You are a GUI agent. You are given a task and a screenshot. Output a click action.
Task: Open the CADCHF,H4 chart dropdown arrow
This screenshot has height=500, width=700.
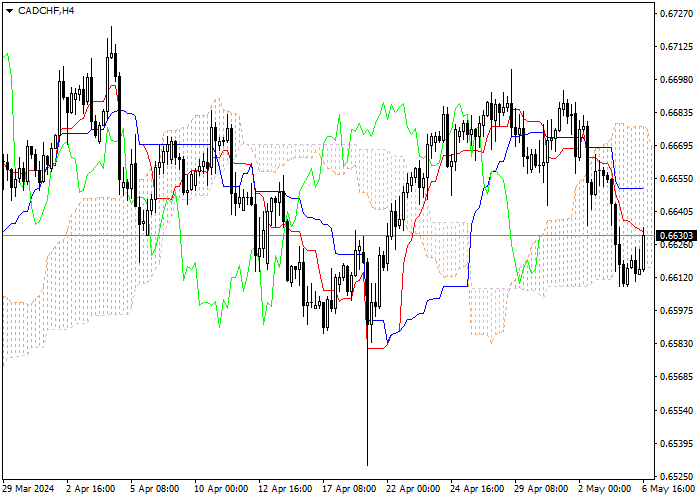coord(9,11)
